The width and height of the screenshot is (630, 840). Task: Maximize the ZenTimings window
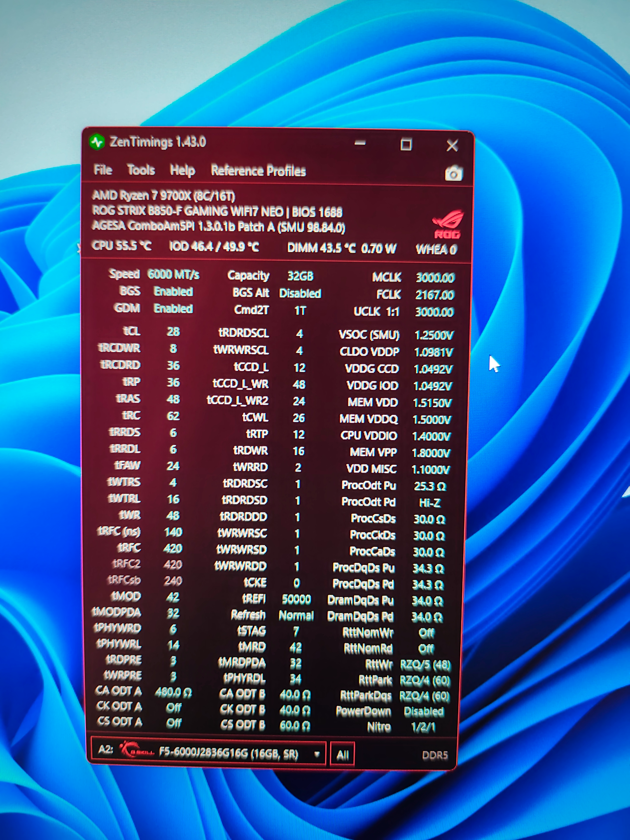(x=406, y=145)
